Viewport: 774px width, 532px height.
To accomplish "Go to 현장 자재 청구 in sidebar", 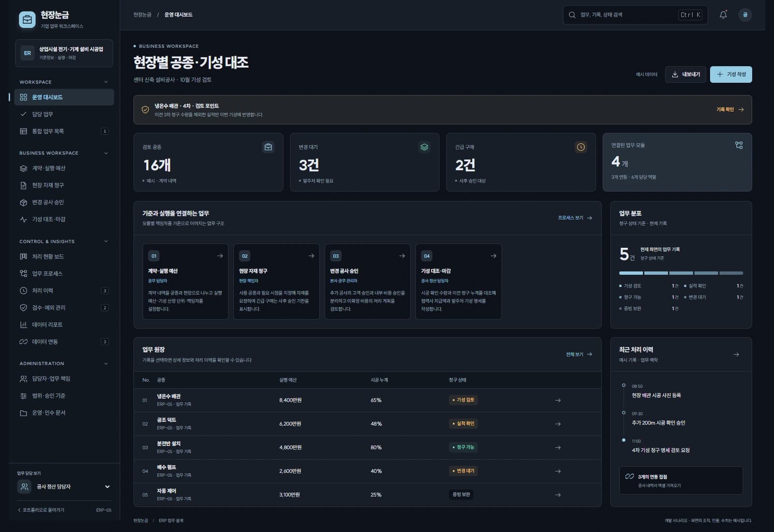I will [64, 185].
